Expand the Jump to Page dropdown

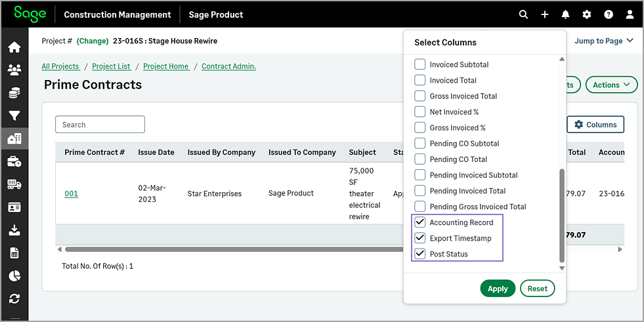click(604, 41)
